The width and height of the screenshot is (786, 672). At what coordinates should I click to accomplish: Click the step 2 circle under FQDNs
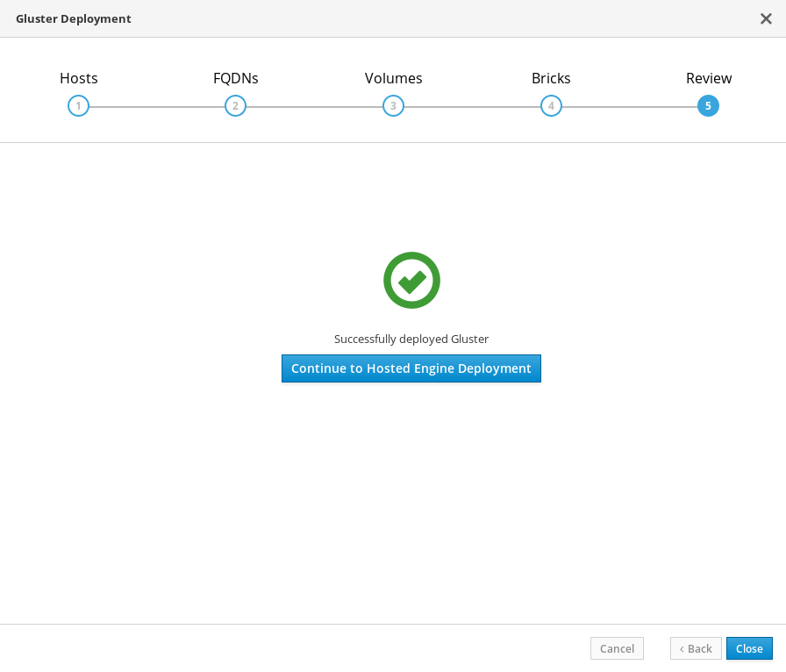pos(235,105)
